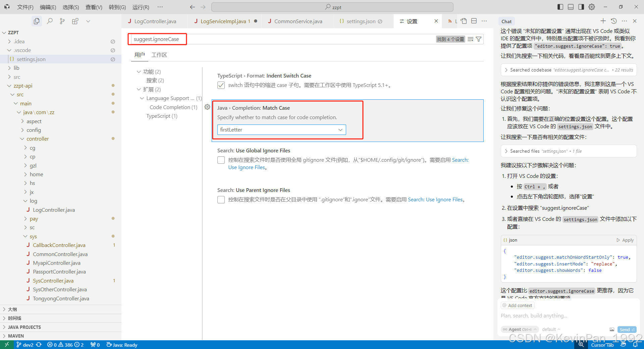Open the Extensions icon in sidebar
The height and width of the screenshot is (349, 644).
pos(75,21)
